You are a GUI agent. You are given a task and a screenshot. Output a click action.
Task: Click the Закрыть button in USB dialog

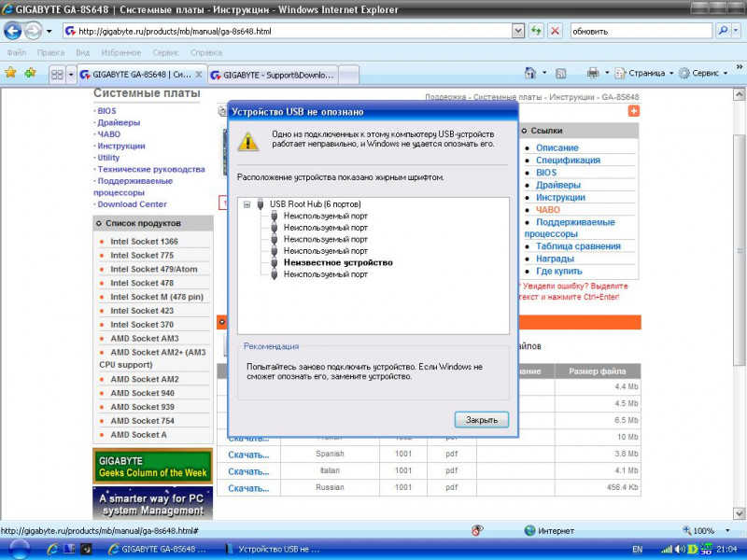pos(482,420)
